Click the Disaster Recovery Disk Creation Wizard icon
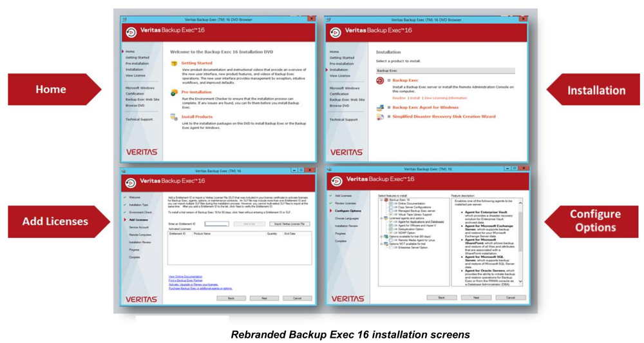This screenshot has height=343, width=644. click(380, 117)
